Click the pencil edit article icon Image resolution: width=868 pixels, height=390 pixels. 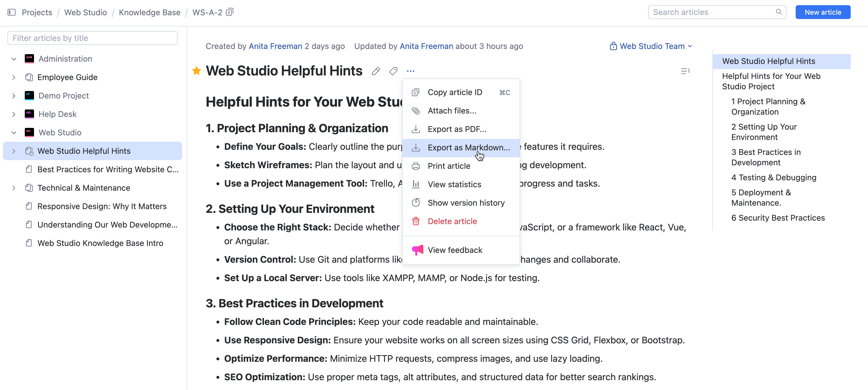tap(376, 71)
